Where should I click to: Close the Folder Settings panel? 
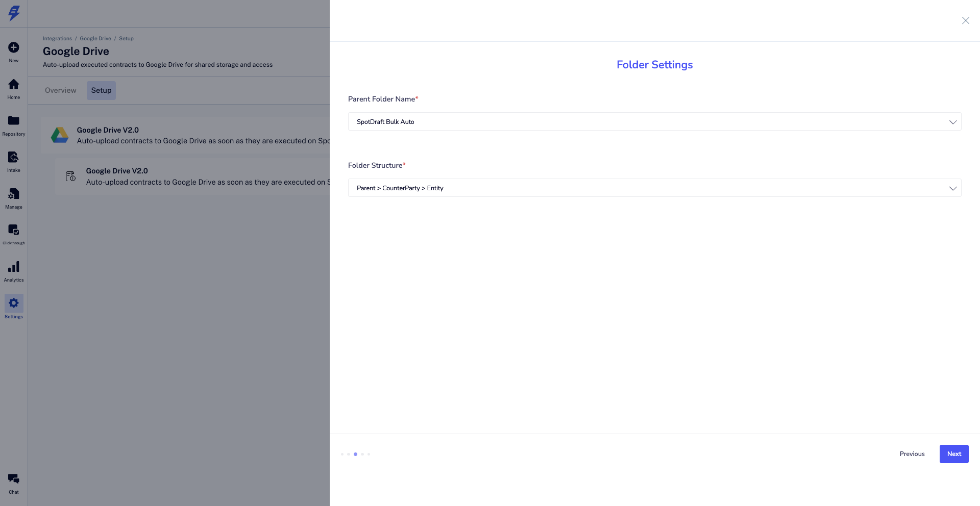(966, 20)
